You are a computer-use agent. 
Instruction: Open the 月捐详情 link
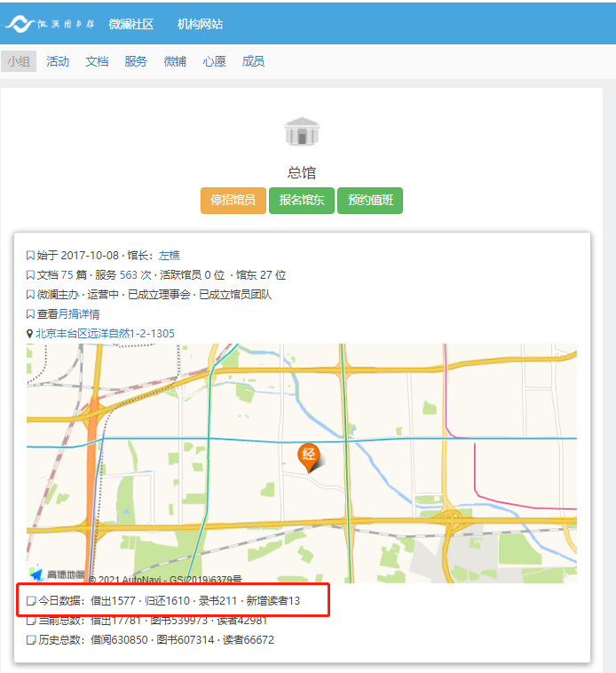pos(79,314)
